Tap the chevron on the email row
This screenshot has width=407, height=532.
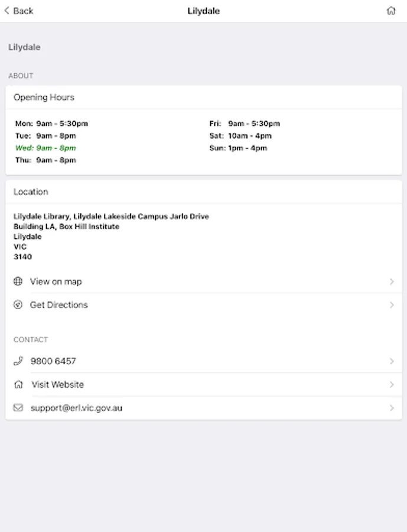coord(392,408)
